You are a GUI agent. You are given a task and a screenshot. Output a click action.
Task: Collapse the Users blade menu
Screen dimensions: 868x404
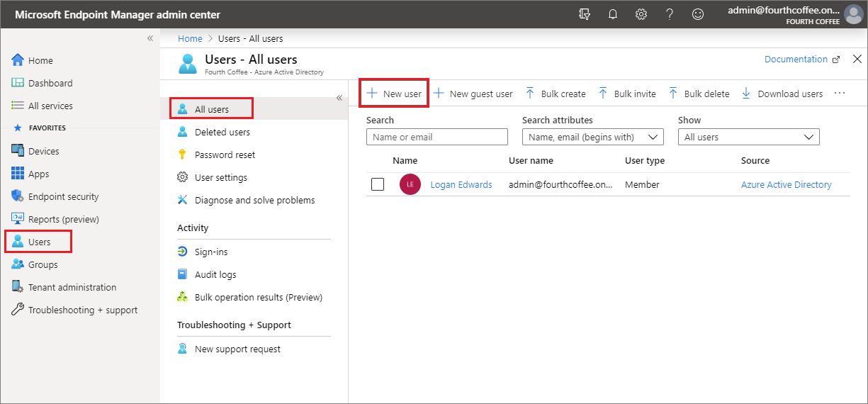(x=339, y=98)
